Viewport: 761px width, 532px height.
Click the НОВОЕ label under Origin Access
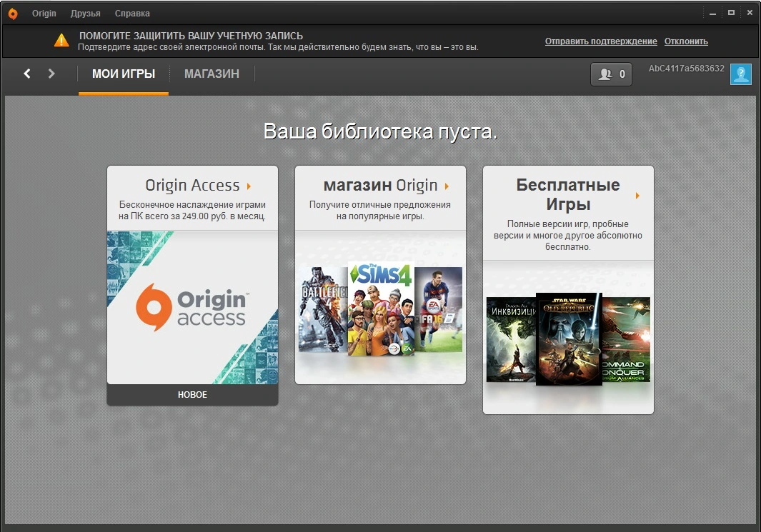(192, 395)
